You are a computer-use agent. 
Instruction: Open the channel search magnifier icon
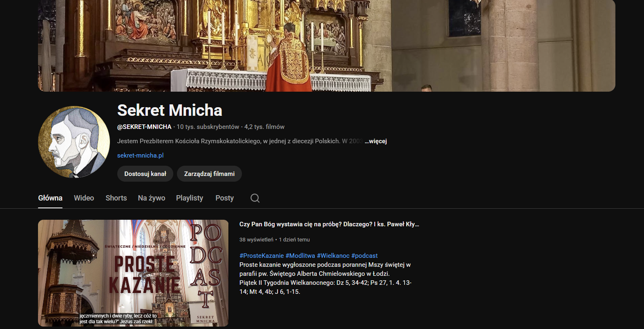click(255, 198)
